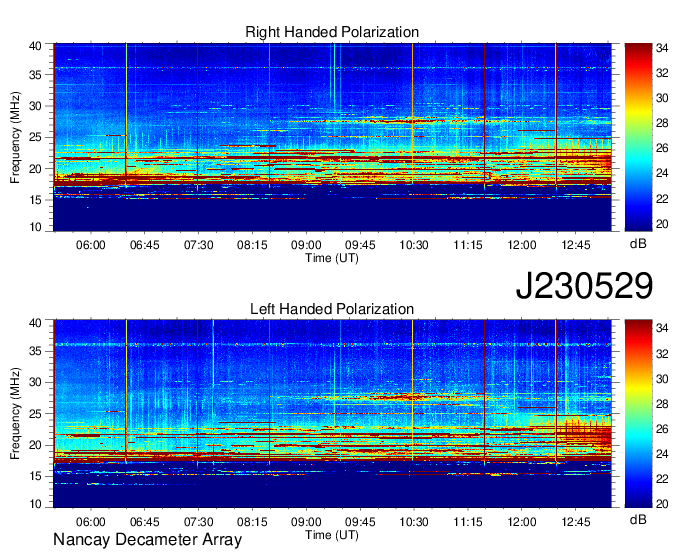Image resolution: width=680 pixels, height=552 pixels.
Task: Click 10:30 tick of Right Handed plot
Action: pyautogui.click(x=414, y=245)
